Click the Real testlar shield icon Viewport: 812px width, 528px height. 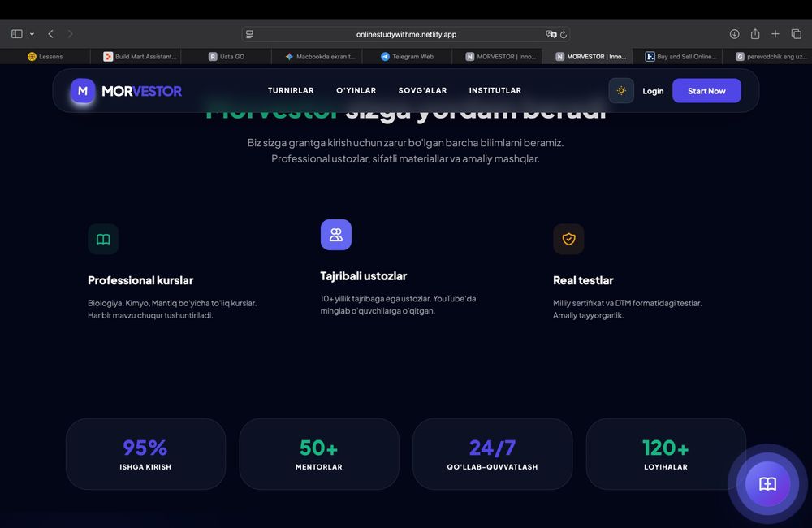[568, 239]
